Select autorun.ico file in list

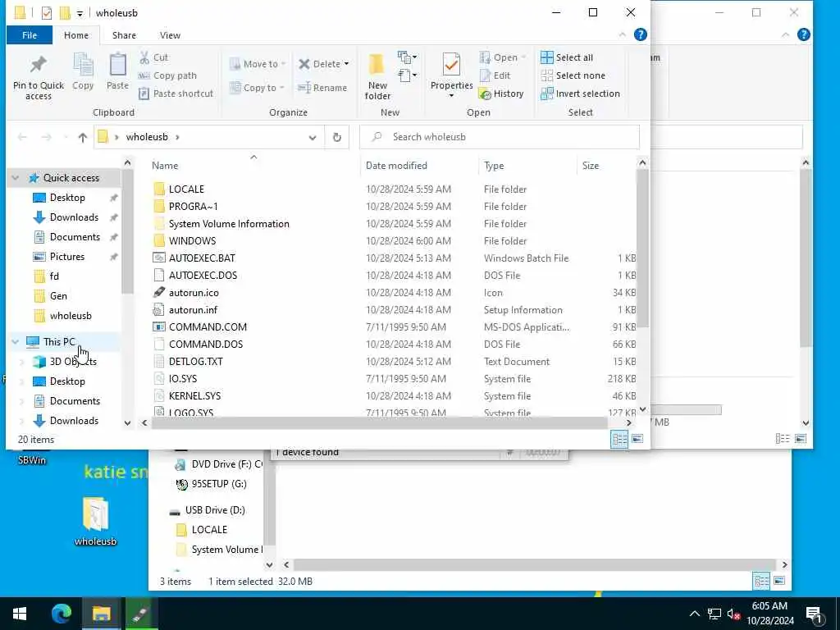point(194,293)
